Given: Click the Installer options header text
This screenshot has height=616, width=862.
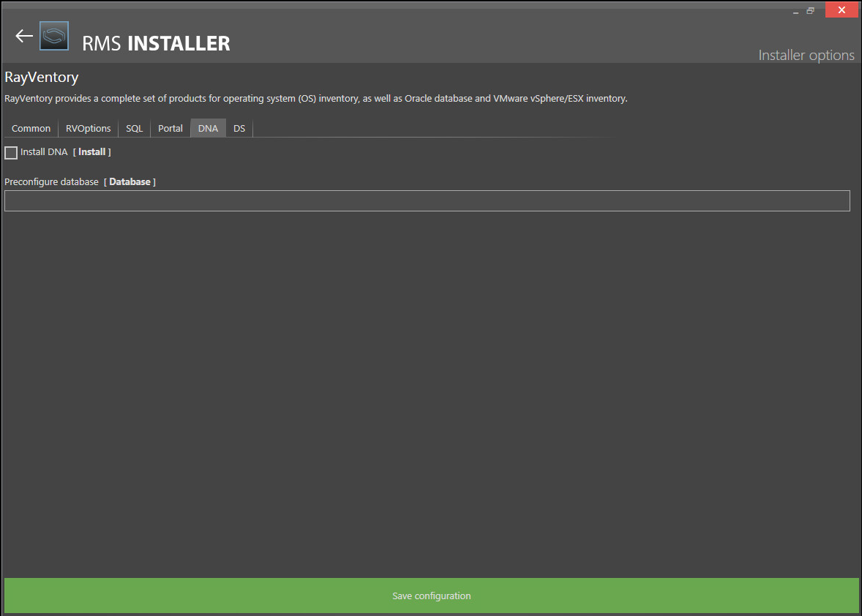Looking at the screenshot, I should pyautogui.click(x=806, y=56).
